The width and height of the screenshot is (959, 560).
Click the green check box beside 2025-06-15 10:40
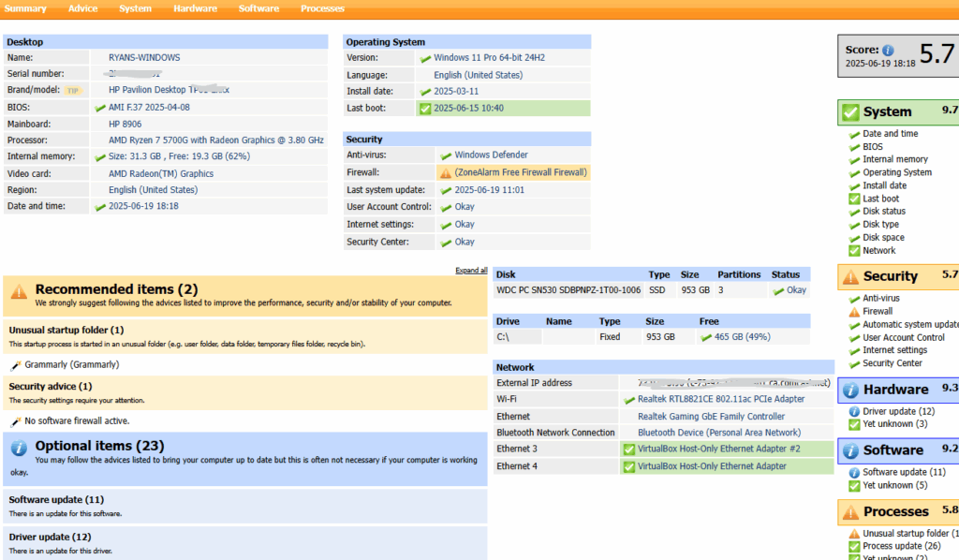coord(424,109)
